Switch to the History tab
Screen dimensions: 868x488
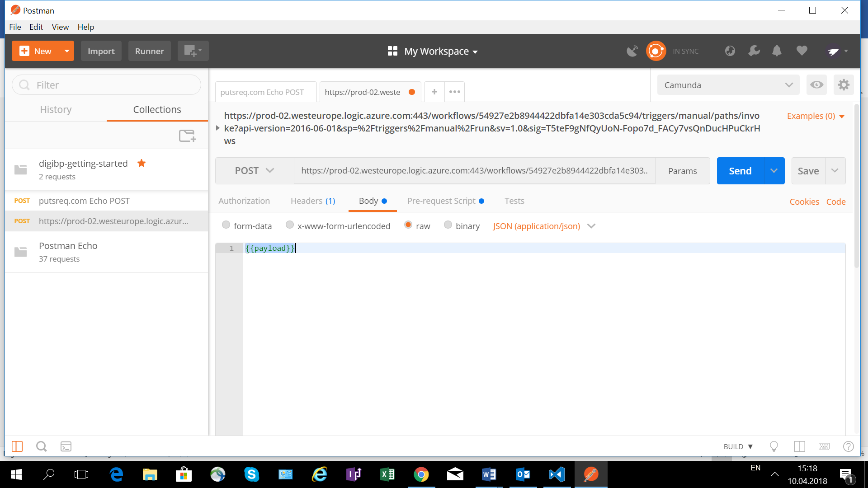(56, 109)
